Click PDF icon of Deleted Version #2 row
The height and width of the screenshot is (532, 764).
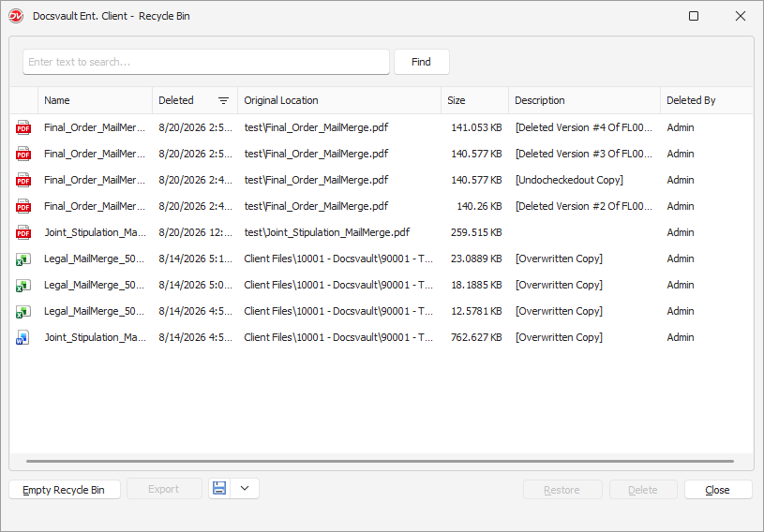22,206
